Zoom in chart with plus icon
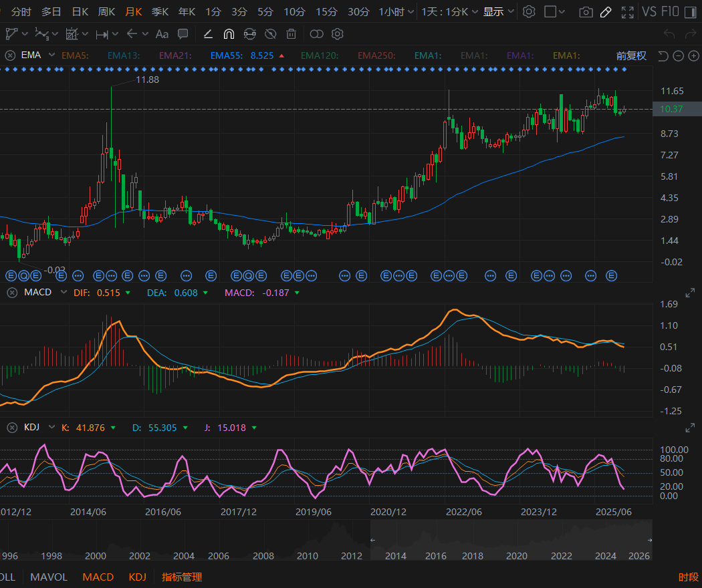The image size is (702, 588). tap(694, 55)
